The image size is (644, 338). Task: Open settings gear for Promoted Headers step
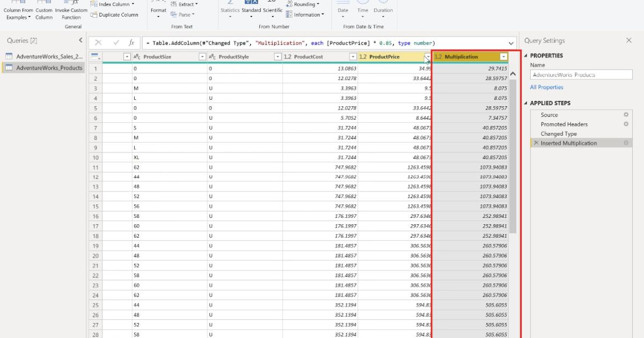coord(626,124)
